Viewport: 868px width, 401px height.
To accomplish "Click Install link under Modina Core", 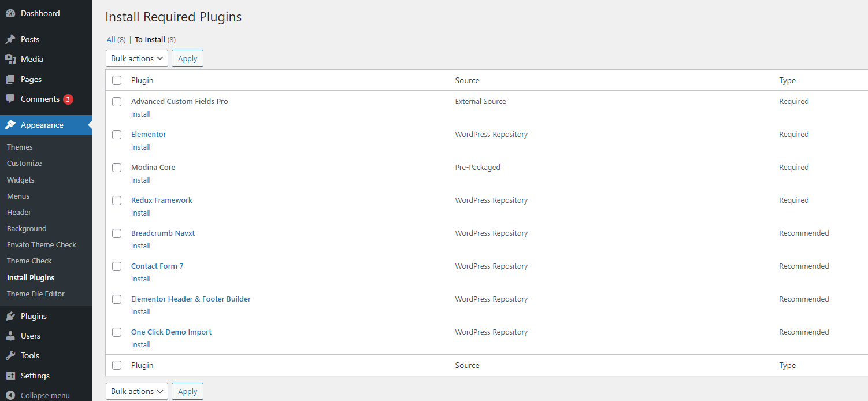I will click(x=140, y=180).
